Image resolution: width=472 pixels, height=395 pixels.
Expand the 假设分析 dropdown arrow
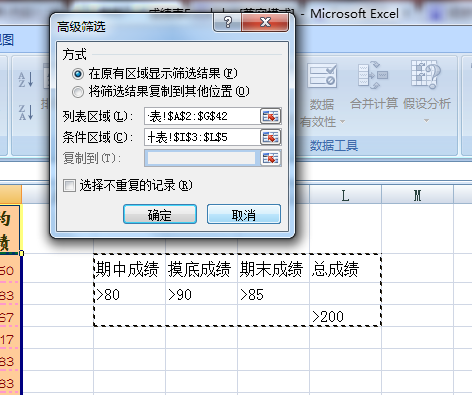pyautogui.click(x=426, y=120)
